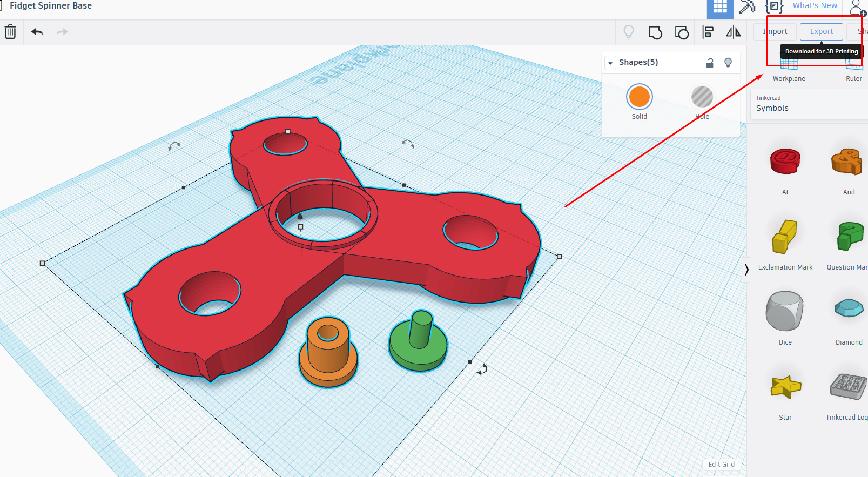This screenshot has height=477, width=868.
Task: Open the Tinkercad Symbols shape library dropdown
Action: click(x=809, y=104)
